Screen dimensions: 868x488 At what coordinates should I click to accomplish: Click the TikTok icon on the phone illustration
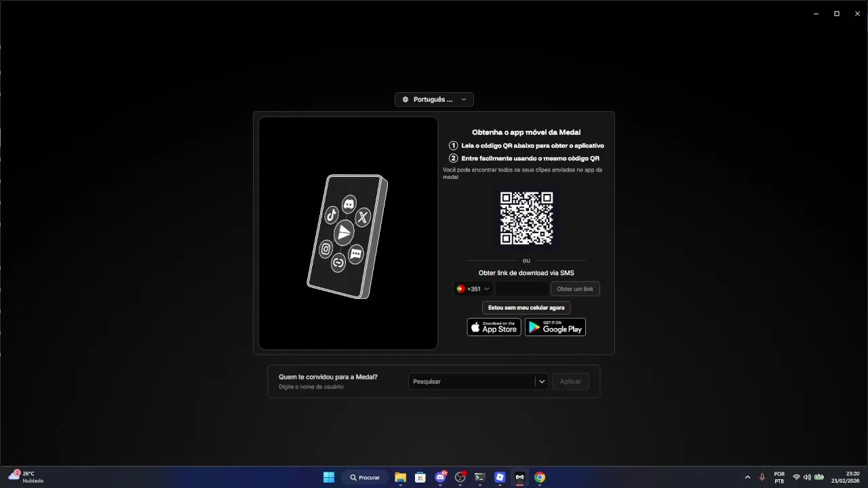(x=331, y=216)
